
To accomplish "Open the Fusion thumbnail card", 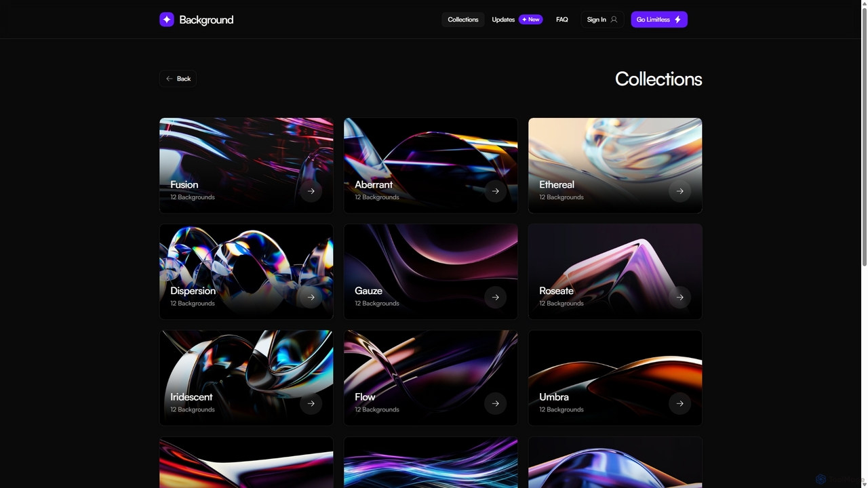I will (x=246, y=165).
